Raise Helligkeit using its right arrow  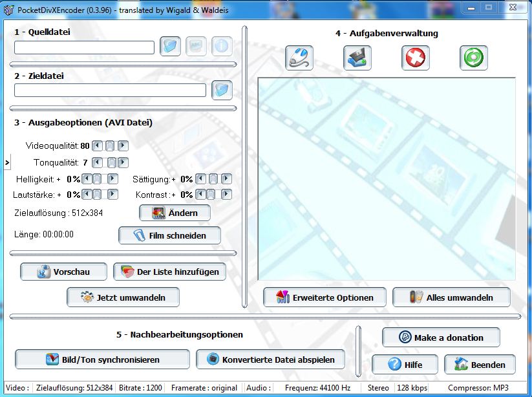112,178
